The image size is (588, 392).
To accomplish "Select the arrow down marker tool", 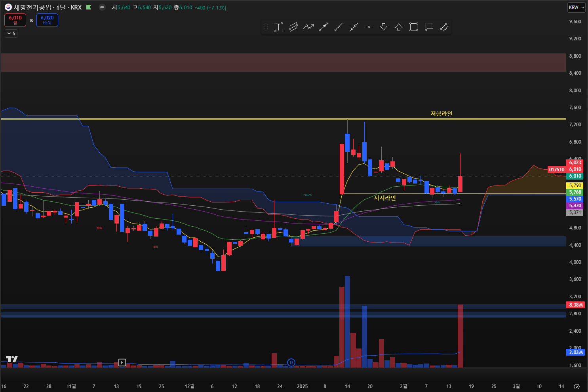I will click(x=384, y=27).
